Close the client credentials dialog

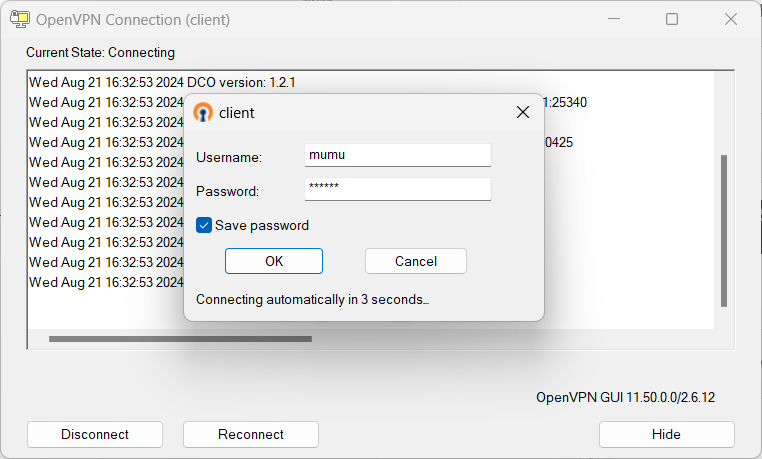pyautogui.click(x=522, y=112)
